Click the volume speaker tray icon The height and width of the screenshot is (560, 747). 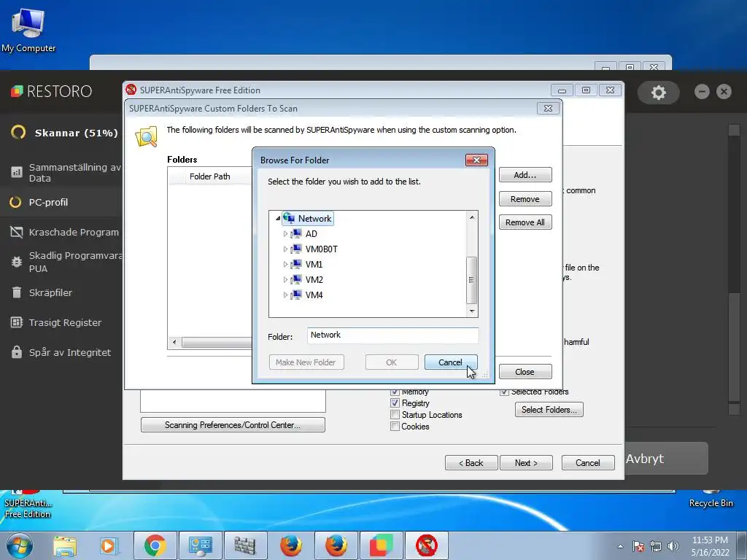pos(673,546)
